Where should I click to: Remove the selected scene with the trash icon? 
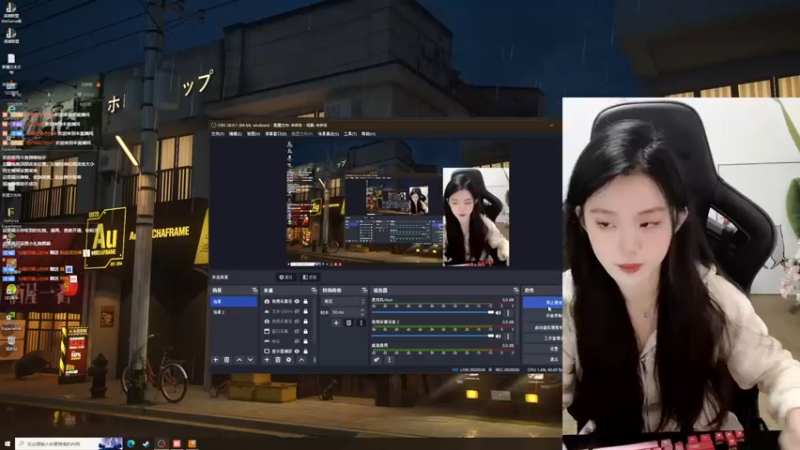227,360
